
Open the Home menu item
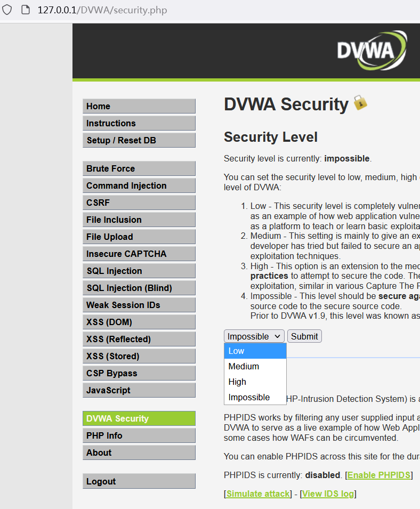pos(139,106)
